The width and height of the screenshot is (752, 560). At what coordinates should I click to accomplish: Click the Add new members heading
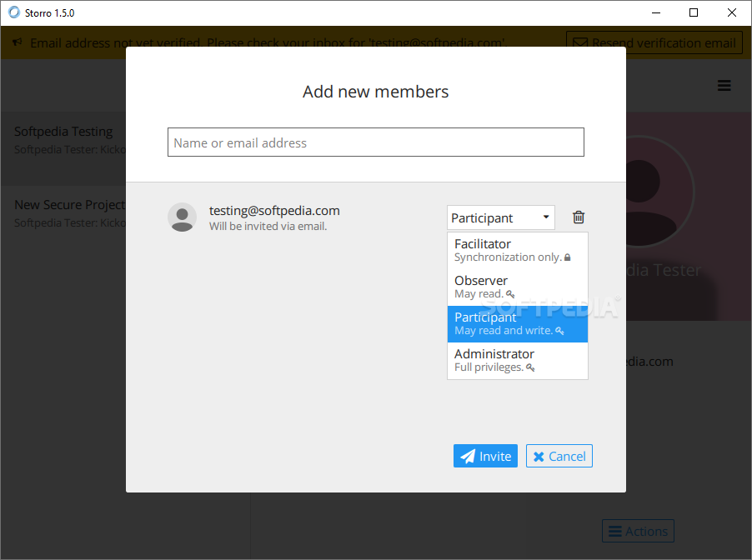(x=375, y=92)
